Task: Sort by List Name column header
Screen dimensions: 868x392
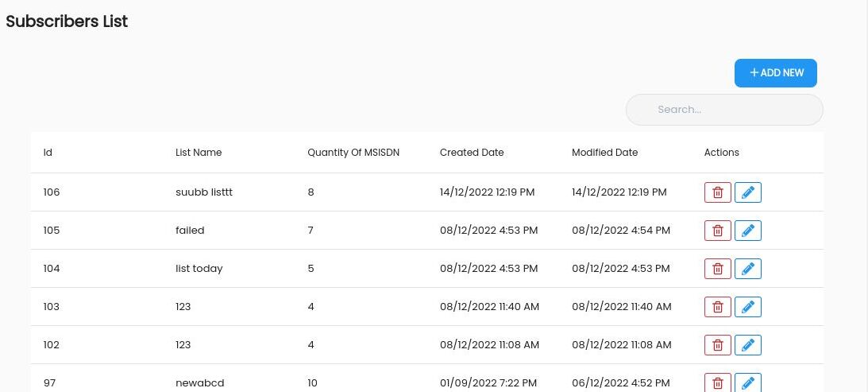Action: pos(199,153)
